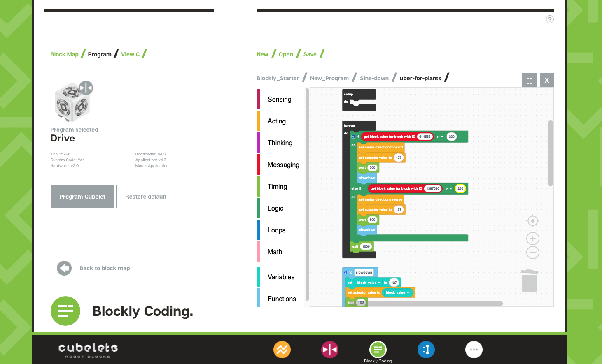The image size is (602, 364).
Task: Edit the 230 threshold in the if condition
Action: 452,137
